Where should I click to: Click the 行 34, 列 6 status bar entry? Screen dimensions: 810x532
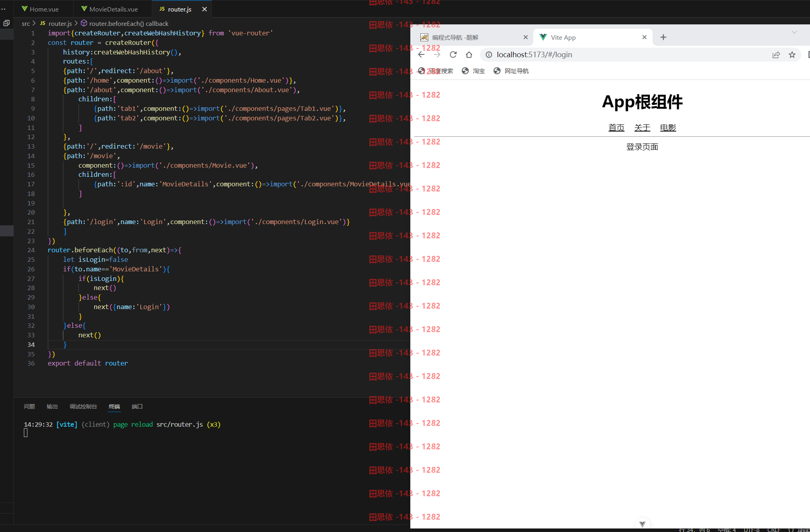[x=694, y=530]
